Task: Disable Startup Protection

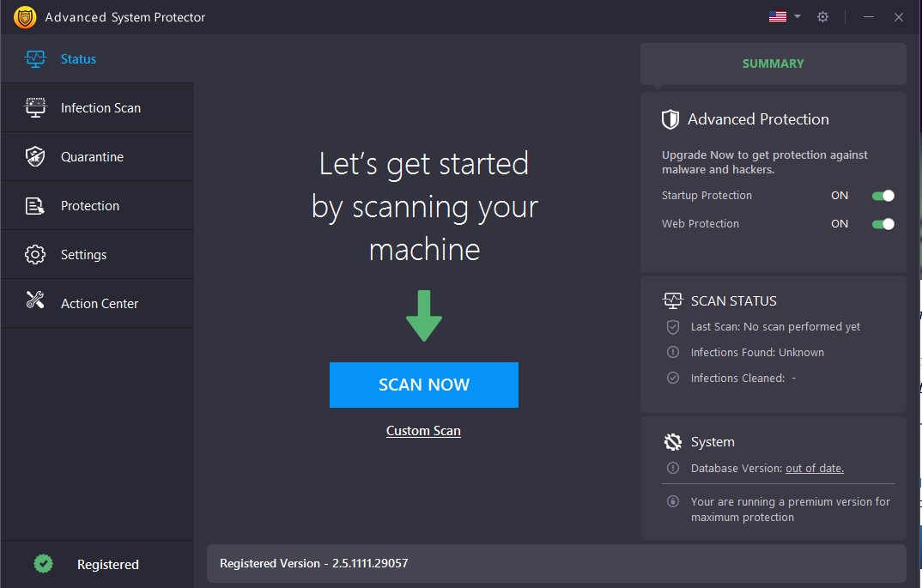Action: tap(882, 196)
